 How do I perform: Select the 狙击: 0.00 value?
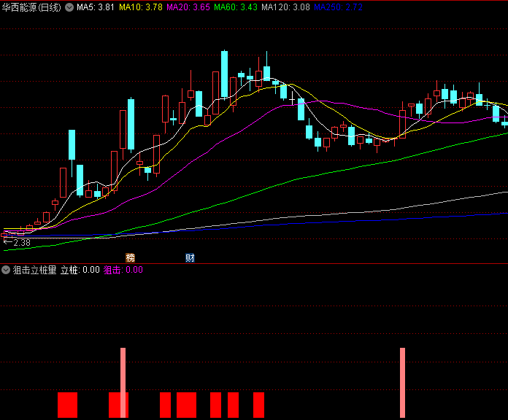(x=123, y=270)
